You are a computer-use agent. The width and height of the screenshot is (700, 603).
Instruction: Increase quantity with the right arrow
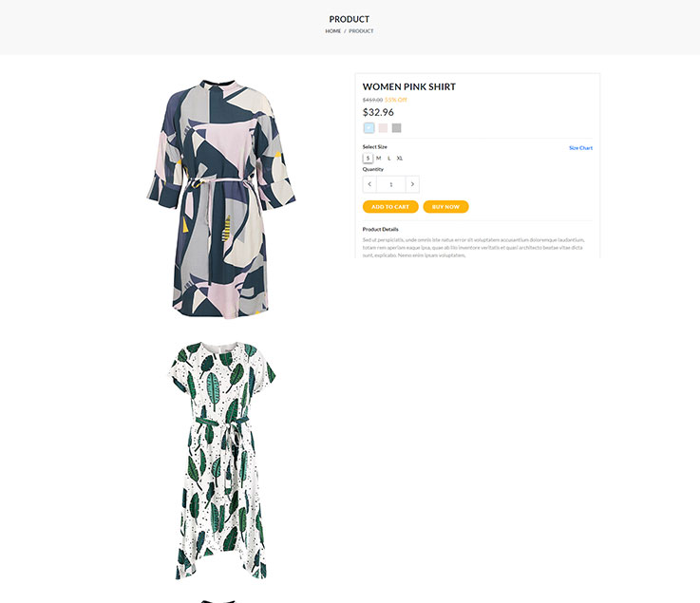(412, 184)
